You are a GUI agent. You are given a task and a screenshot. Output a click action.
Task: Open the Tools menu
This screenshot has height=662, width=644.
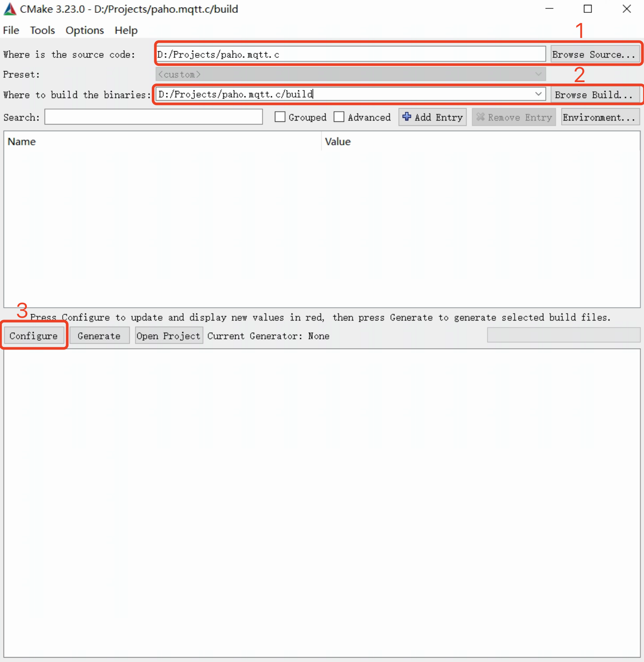pos(42,30)
